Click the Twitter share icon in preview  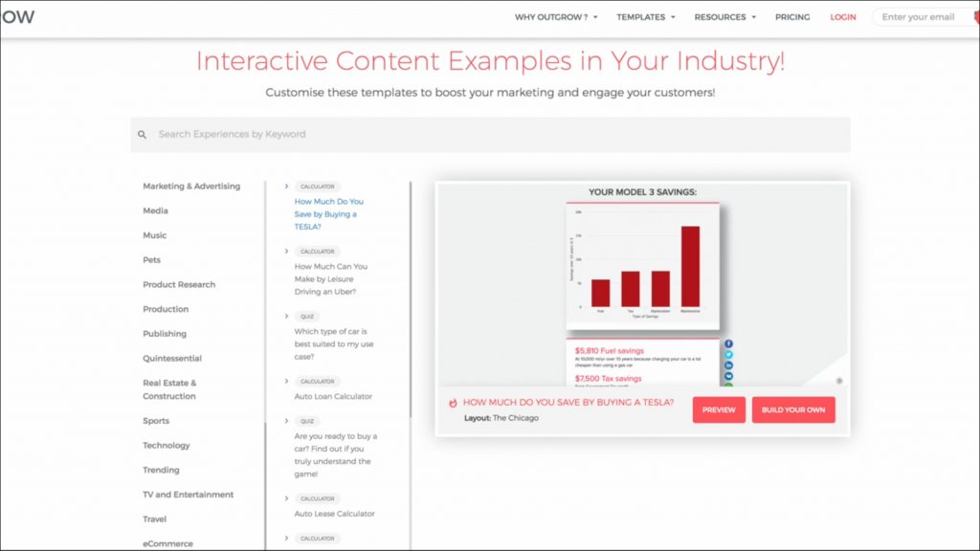click(728, 354)
